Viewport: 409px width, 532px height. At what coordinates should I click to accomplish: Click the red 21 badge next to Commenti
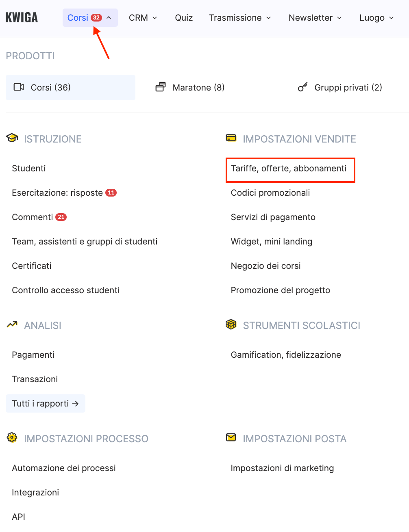[61, 217]
